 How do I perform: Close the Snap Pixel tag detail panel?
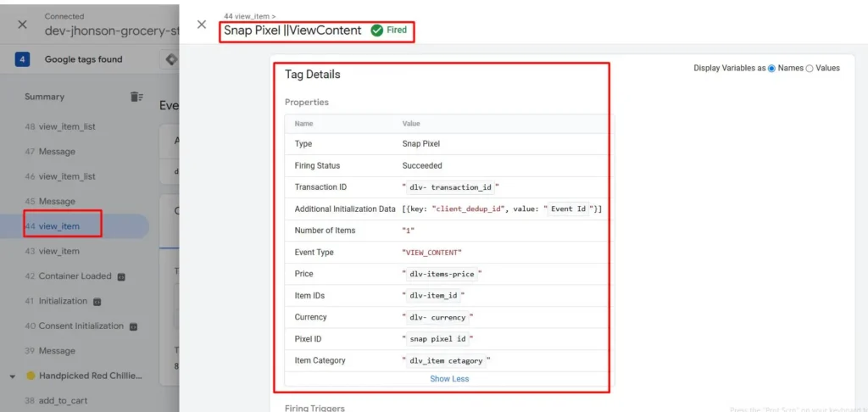202,25
